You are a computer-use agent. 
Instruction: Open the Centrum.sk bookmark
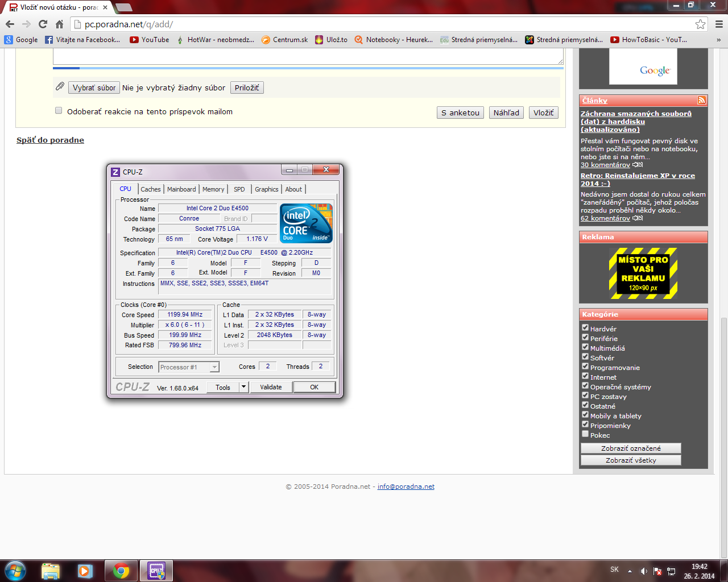coord(284,40)
